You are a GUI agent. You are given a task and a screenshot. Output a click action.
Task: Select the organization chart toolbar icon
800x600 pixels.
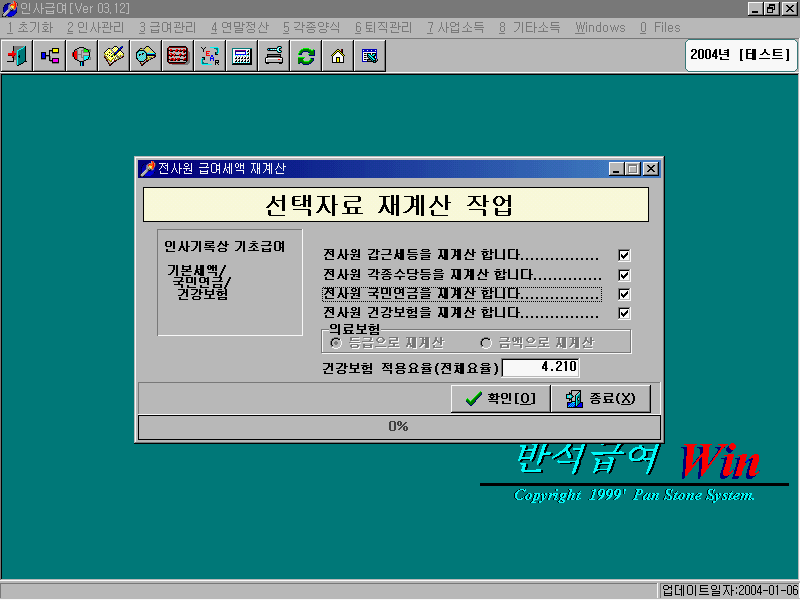click(x=49, y=57)
